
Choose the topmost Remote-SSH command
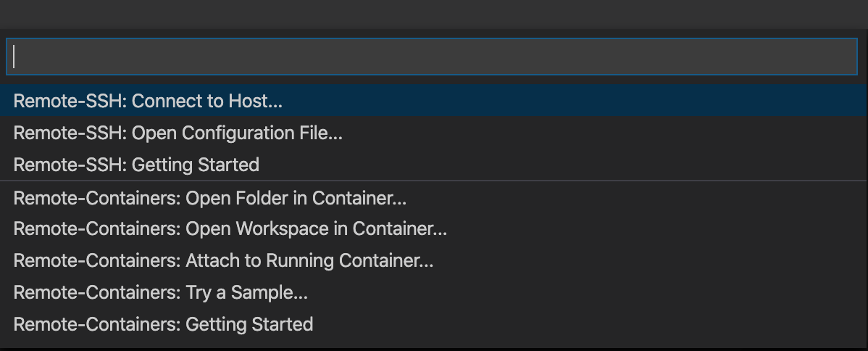coord(434,101)
